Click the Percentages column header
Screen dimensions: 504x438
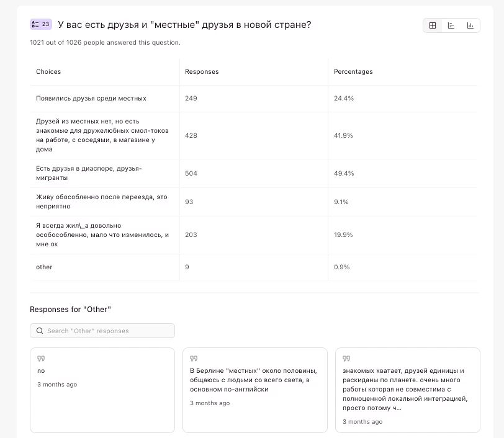(353, 72)
